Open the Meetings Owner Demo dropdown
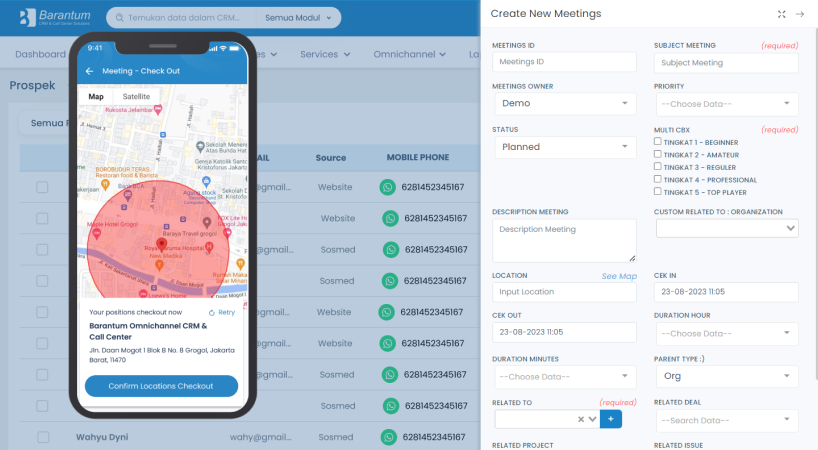Image resolution: width=818 pixels, height=450 pixels. point(565,103)
